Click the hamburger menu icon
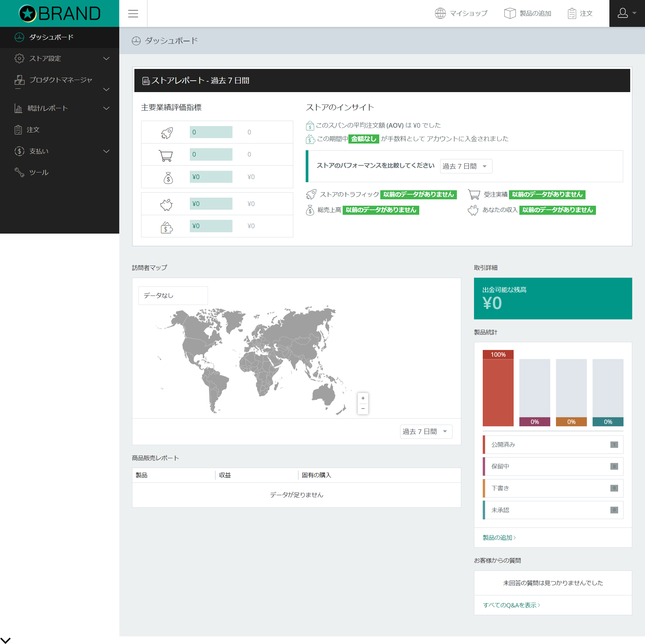645x644 pixels. 133,13
